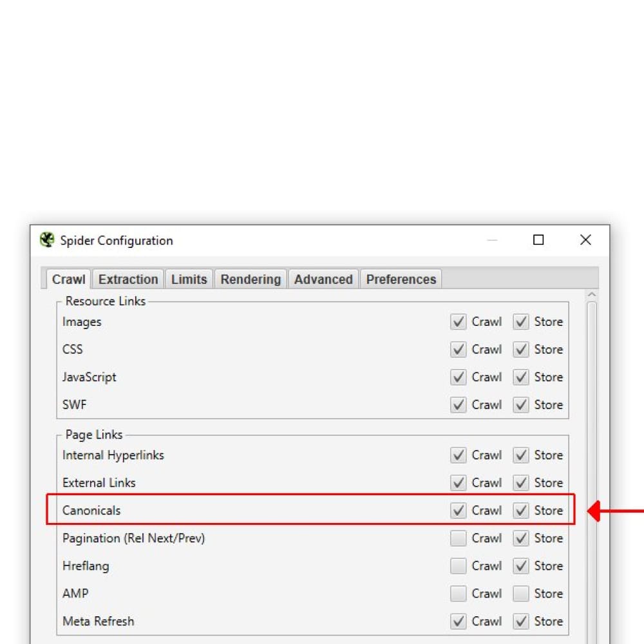Uncheck Store for CSS
This screenshot has width=644, height=644.
[x=520, y=349]
